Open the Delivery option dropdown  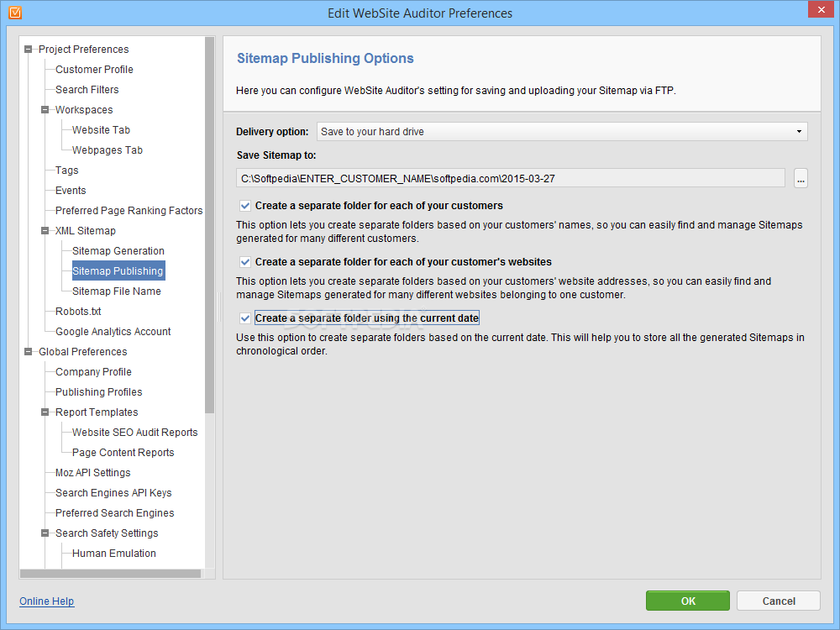pos(562,132)
